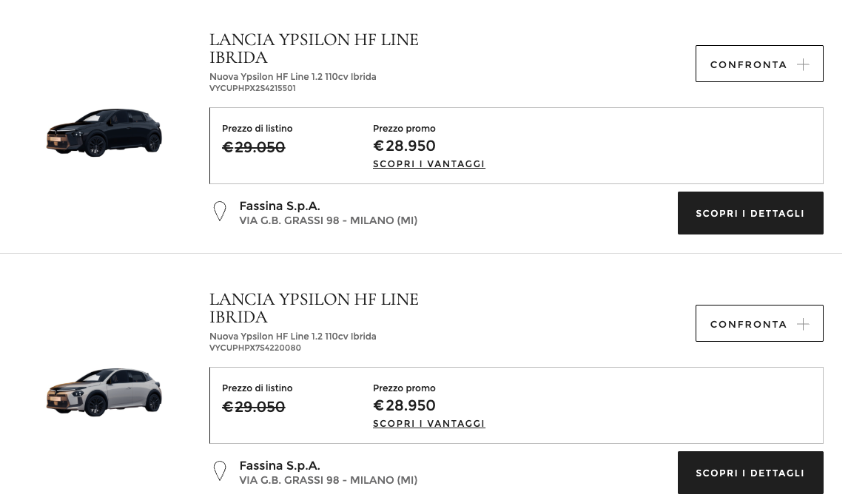Select the code VYCUPHPX2S4215501
868x503 pixels.
coord(252,88)
